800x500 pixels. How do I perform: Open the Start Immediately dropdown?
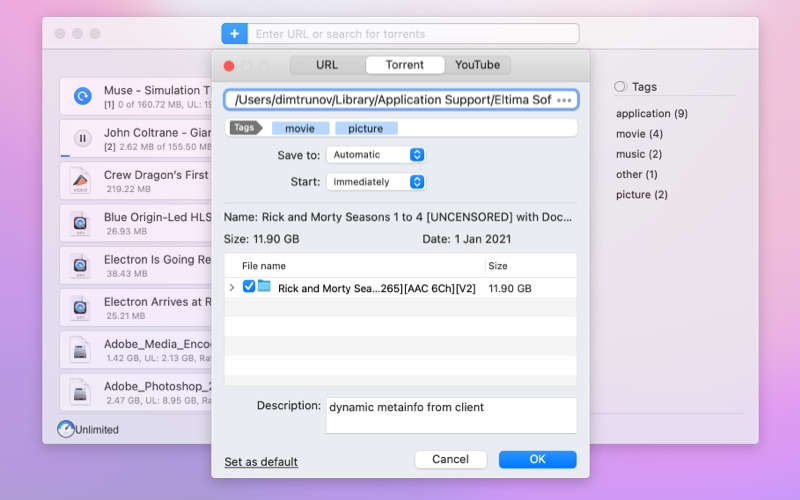(376, 182)
